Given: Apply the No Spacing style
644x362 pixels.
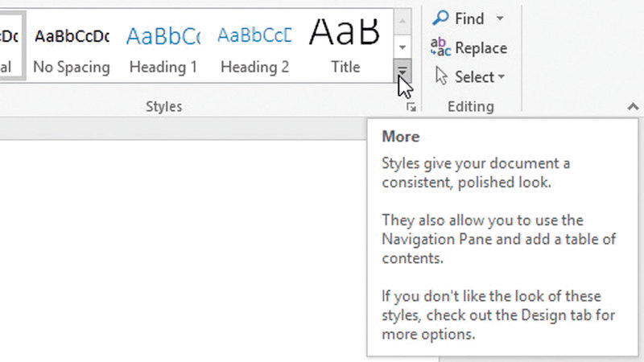Looking at the screenshot, I should point(72,45).
